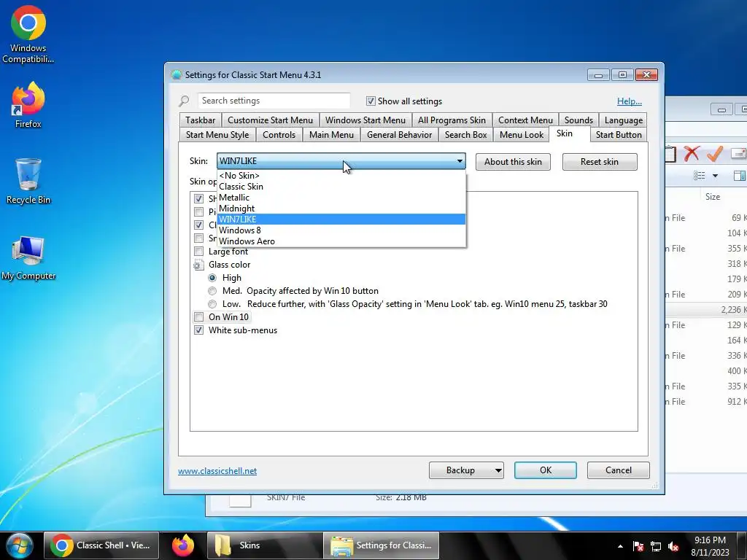Screen dimensions: 747x560
Task: Open the Main Menu tab
Action: point(331,135)
